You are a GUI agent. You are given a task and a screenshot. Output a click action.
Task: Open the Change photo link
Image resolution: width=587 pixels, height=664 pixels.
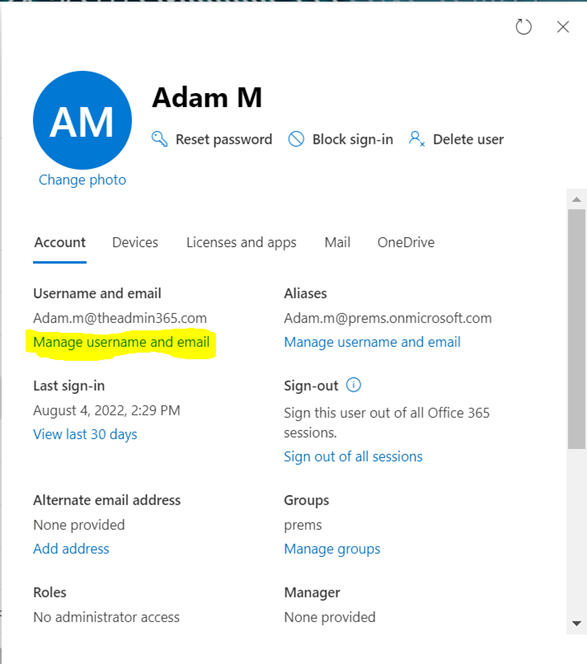tap(83, 180)
